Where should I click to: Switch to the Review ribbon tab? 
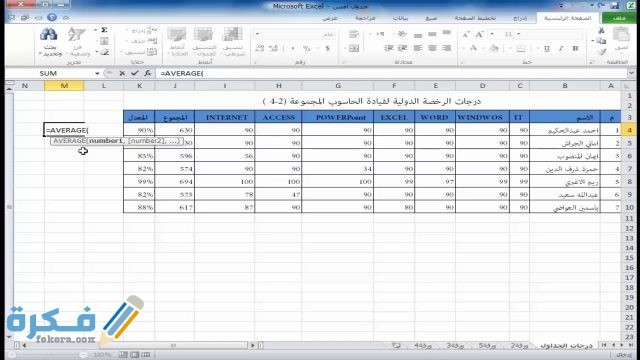click(365, 18)
